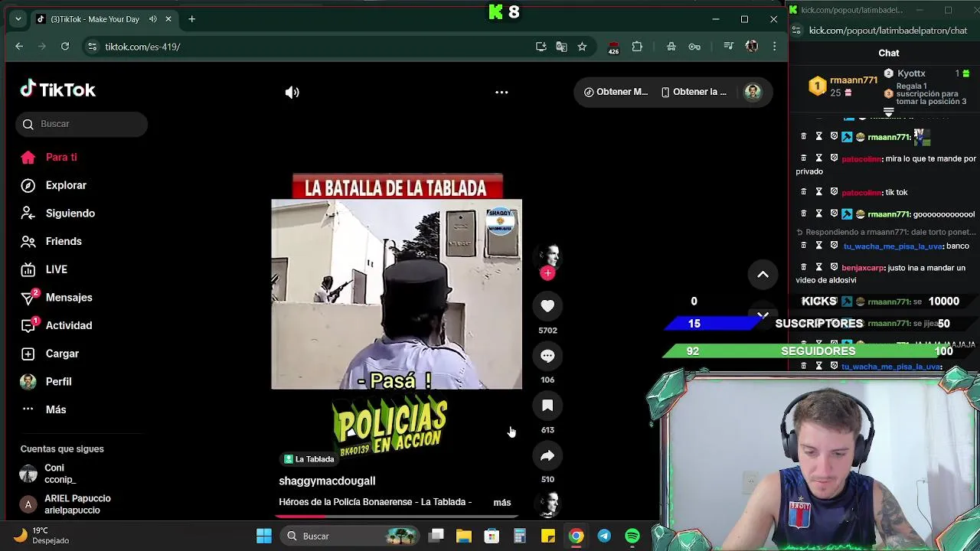Viewport: 980px width, 551px height.
Task: Click the video to pause playback
Action: point(397,295)
